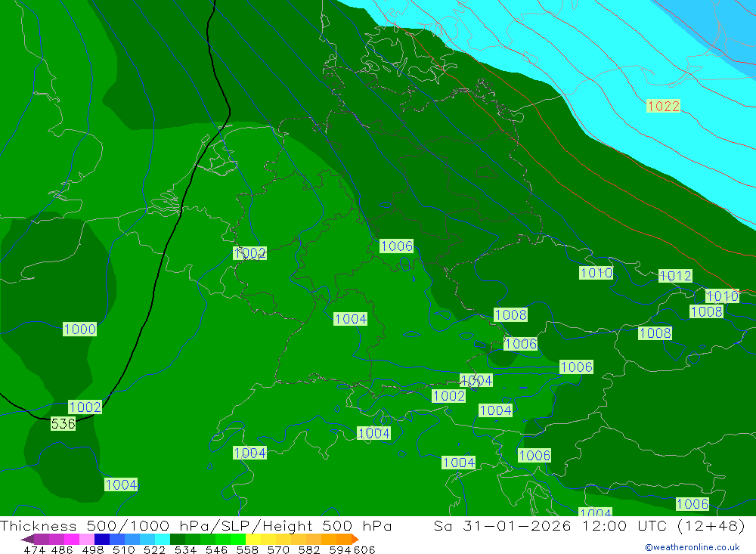Click the black 536 height contour label

point(64,424)
